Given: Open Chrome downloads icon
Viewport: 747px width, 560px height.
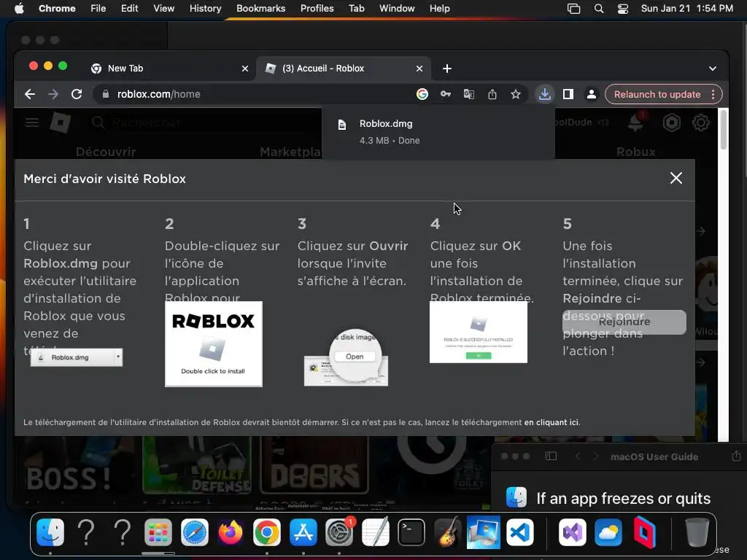Looking at the screenshot, I should tap(544, 94).
